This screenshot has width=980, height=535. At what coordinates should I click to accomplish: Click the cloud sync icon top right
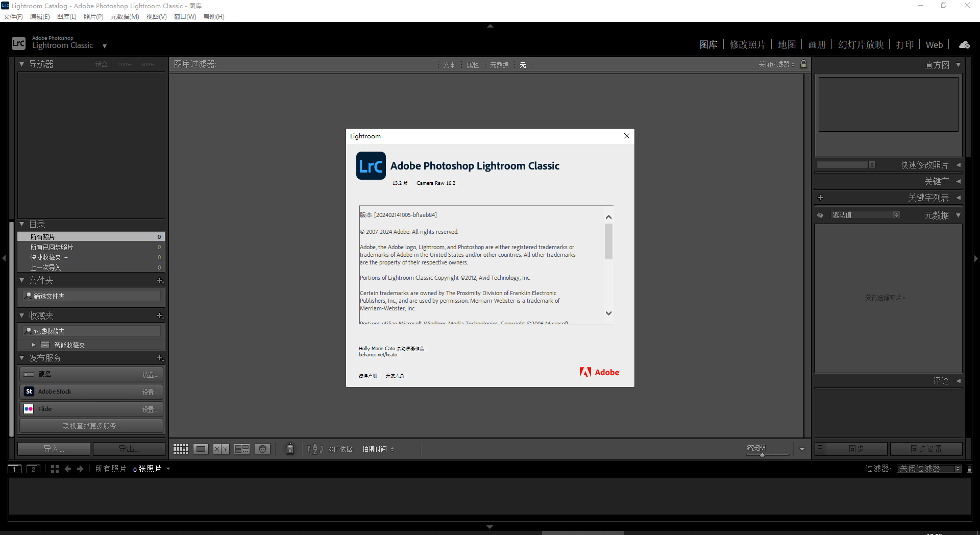(964, 44)
